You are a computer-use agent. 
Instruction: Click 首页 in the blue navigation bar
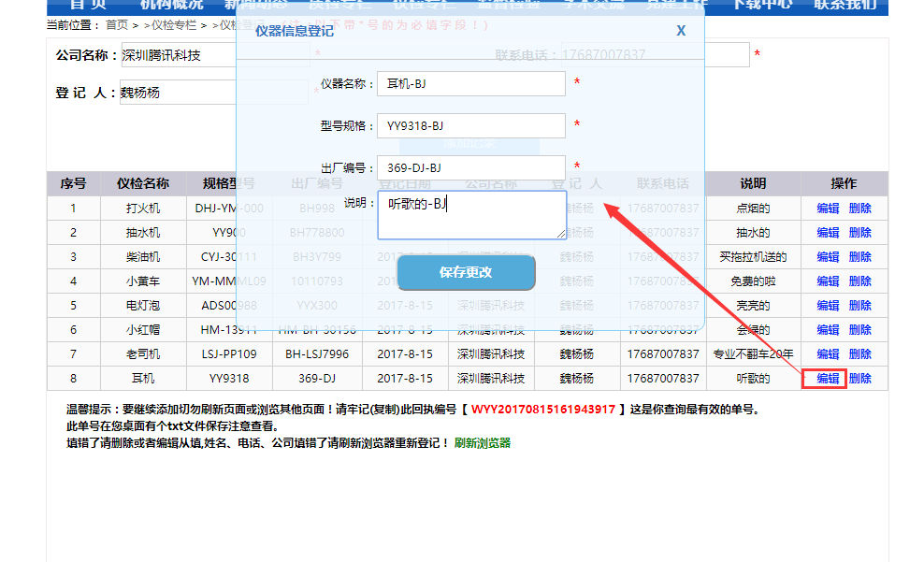pos(89,5)
